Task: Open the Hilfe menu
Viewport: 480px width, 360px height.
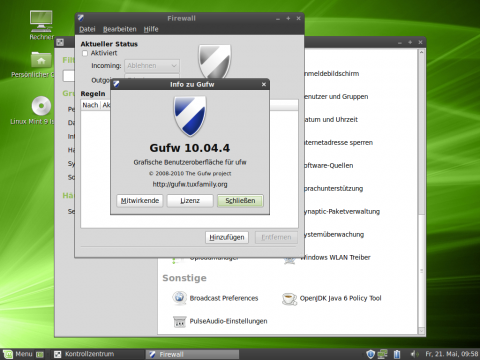Action: [x=151, y=29]
